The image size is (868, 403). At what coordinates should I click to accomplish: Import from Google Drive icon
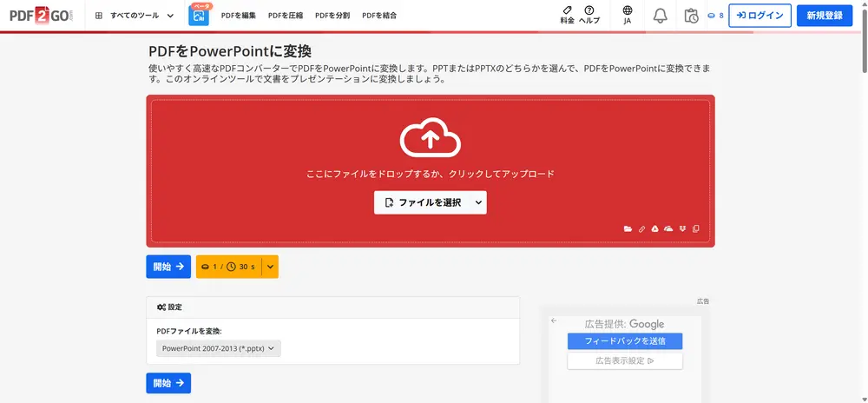[654, 228]
